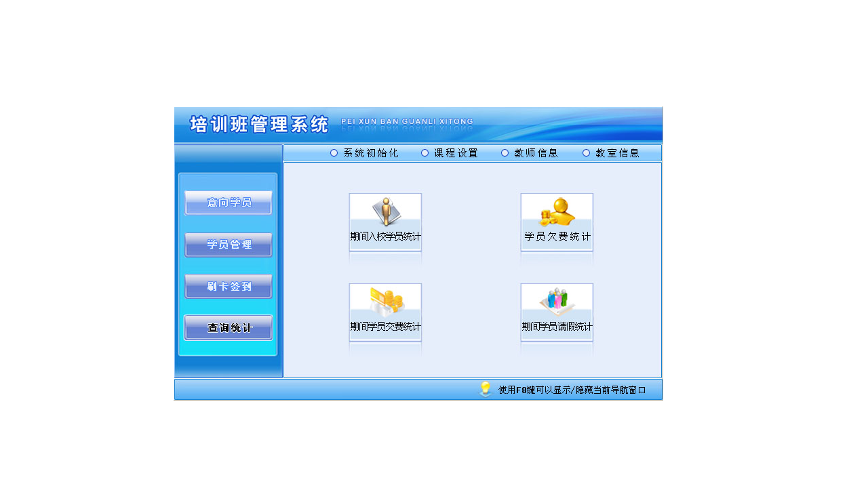868x488 pixels.
Task: Click the person icon above 期间入校学员统计
Action: point(385,211)
